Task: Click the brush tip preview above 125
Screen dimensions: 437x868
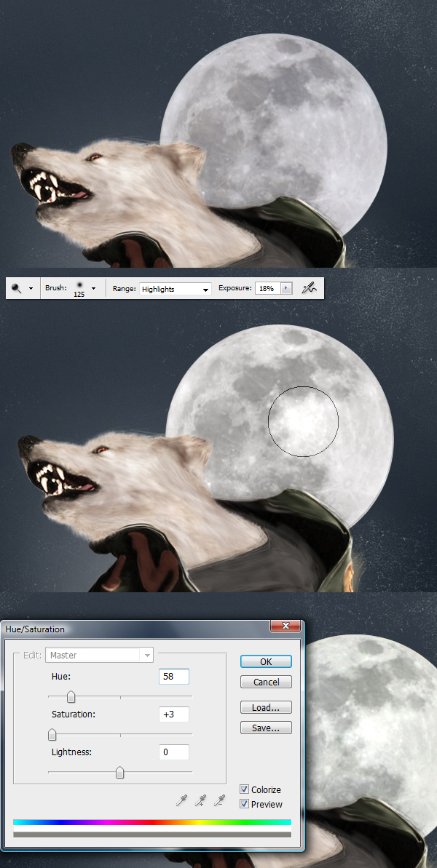Action: pos(79,284)
